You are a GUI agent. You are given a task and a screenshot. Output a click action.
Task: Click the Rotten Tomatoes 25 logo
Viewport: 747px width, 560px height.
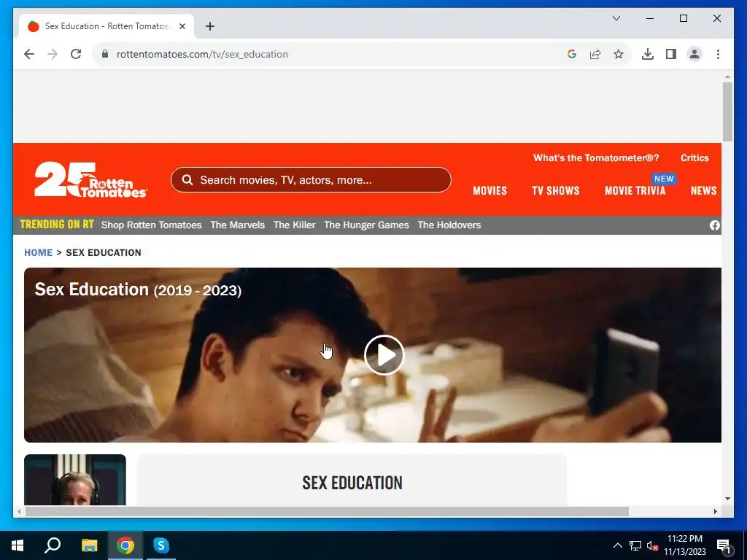pyautogui.click(x=90, y=179)
